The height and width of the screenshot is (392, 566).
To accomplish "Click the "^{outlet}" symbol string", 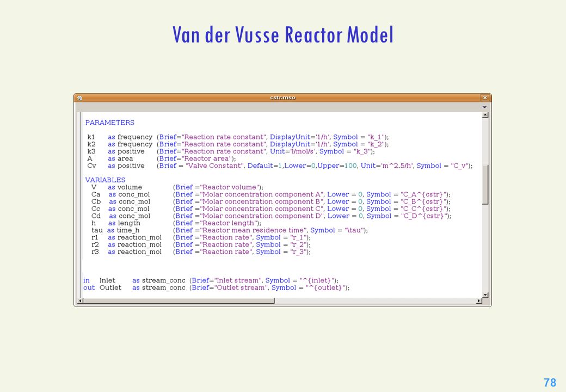I will [326, 287].
